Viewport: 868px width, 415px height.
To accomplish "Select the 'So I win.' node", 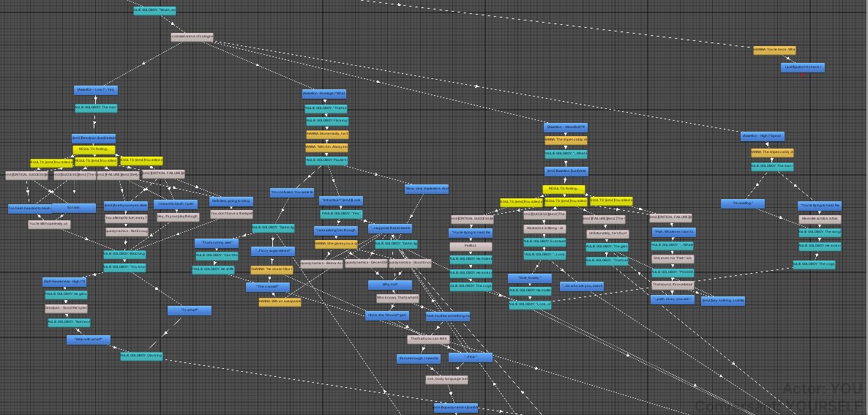I will [x=74, y=208].
